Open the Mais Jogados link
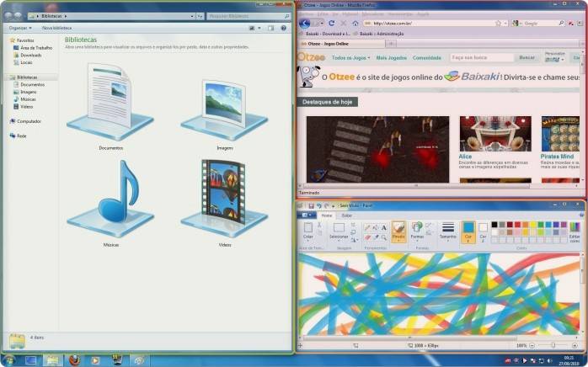The image size is (588, 367). tap(391, 58)
